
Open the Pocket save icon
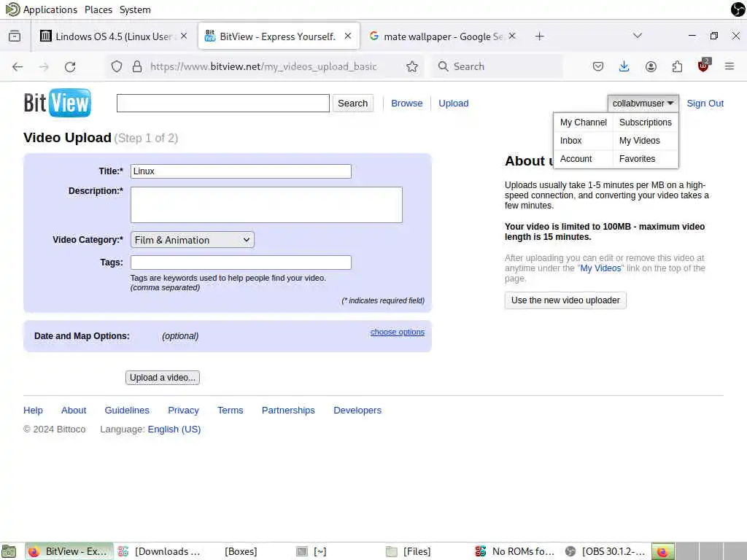point(598,66)
